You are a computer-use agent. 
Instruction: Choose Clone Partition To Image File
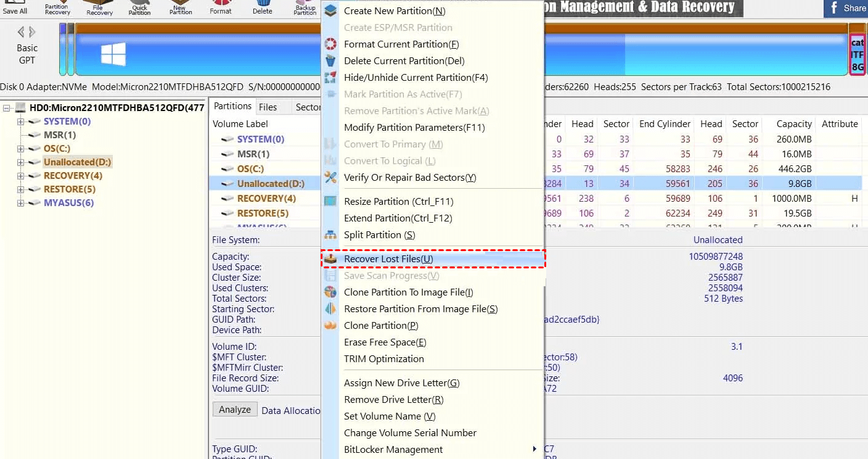pos(433,292)
